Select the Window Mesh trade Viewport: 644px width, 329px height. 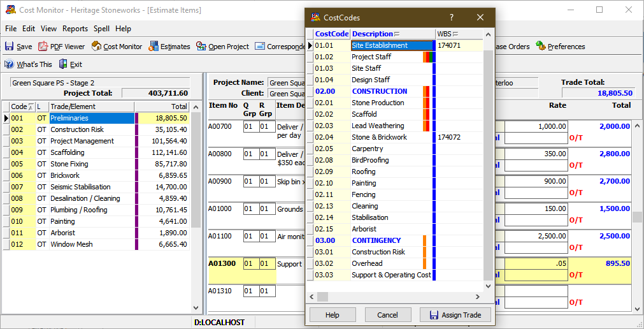[96, 245]
